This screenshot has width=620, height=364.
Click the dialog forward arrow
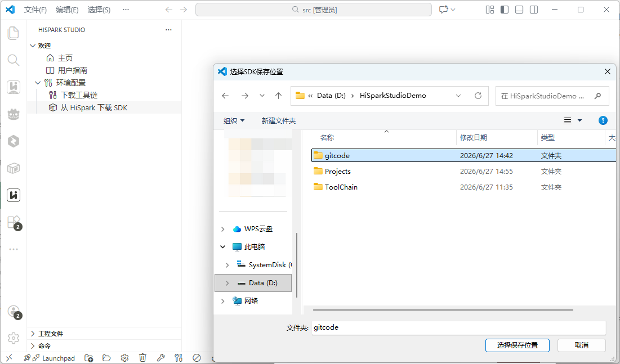245,96
